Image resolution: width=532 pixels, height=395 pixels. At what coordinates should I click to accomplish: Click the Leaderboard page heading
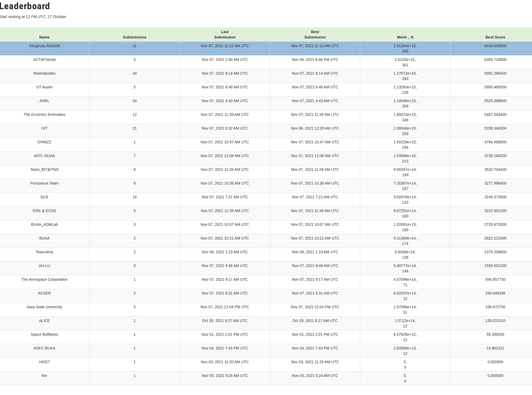(x=25, y=6)
